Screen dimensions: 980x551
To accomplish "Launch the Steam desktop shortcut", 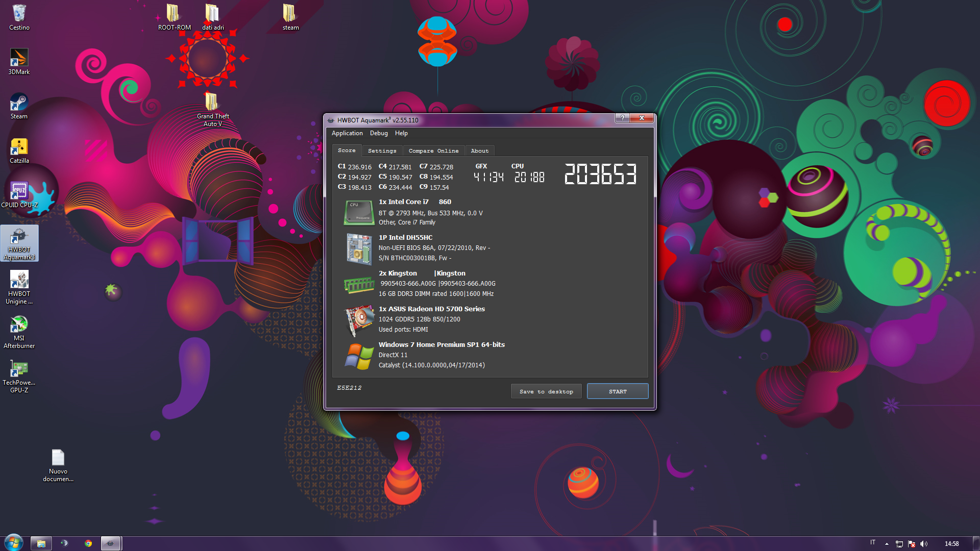I will (19, 106).
